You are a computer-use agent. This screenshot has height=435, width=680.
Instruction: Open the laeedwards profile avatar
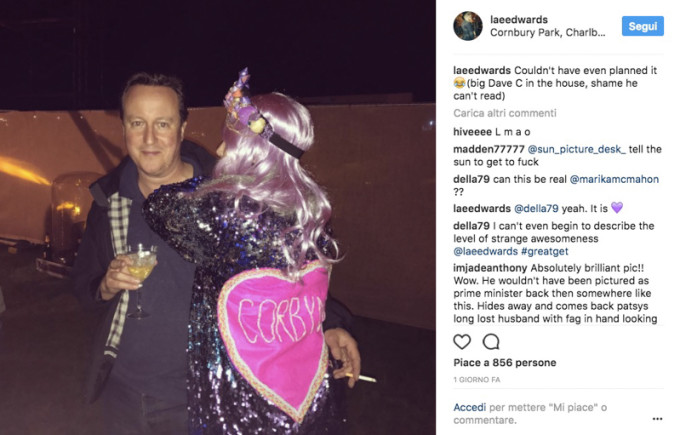(x=468, y=26)
